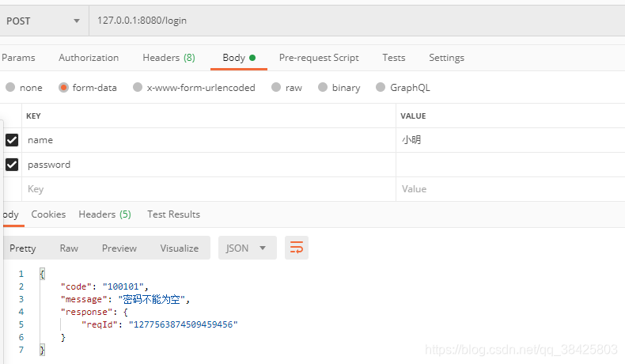Image resolution: width=625 pixels, height=364 pixels.
Task: Collapse the root JSON object on line 1
Action: point(42,274)
